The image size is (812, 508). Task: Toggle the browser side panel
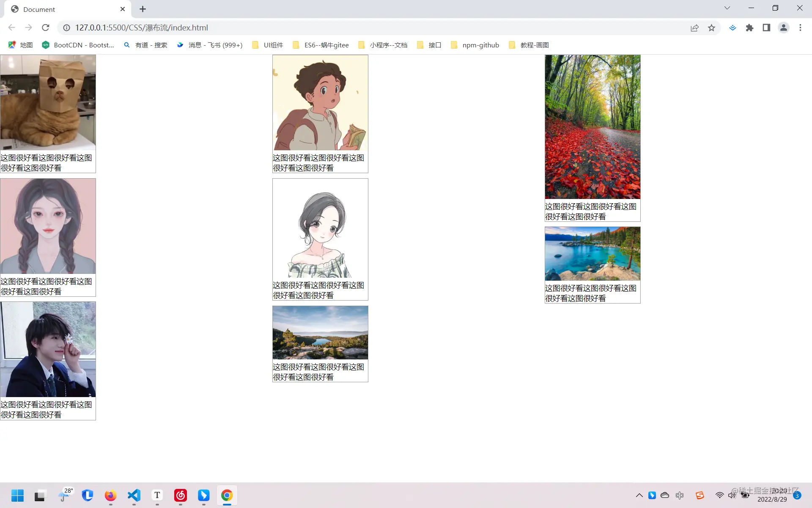click(x=766, y=28)
